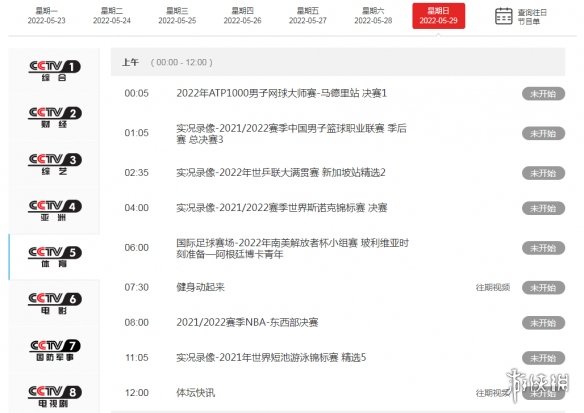Select the CCTV-5 体育 channel logo
The image size is (584, 413).
click(x=55, y=257)
